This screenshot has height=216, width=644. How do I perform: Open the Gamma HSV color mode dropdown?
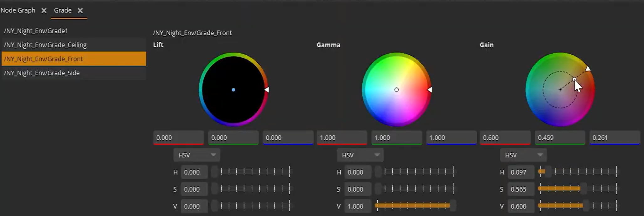coord(360,155)
